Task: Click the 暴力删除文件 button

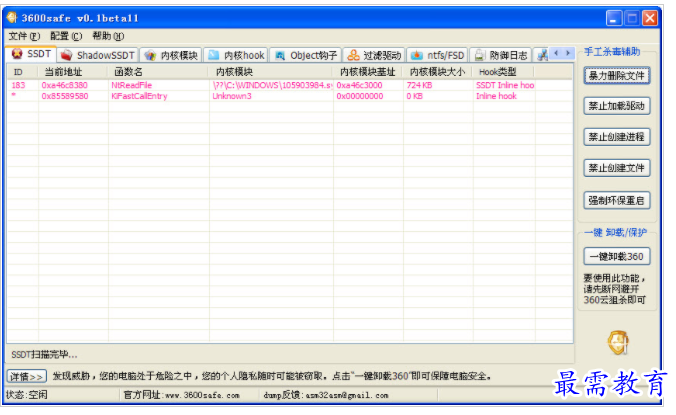Action: (x=617, y=76)
